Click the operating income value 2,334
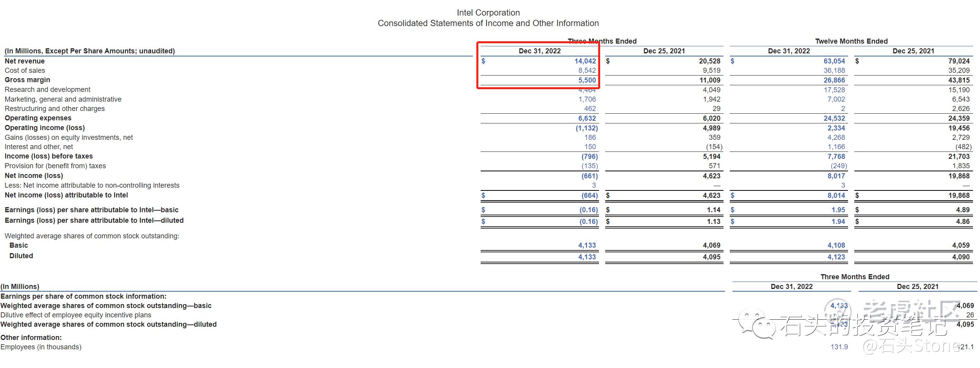980x368 pixels. click(x=836, y=128)
